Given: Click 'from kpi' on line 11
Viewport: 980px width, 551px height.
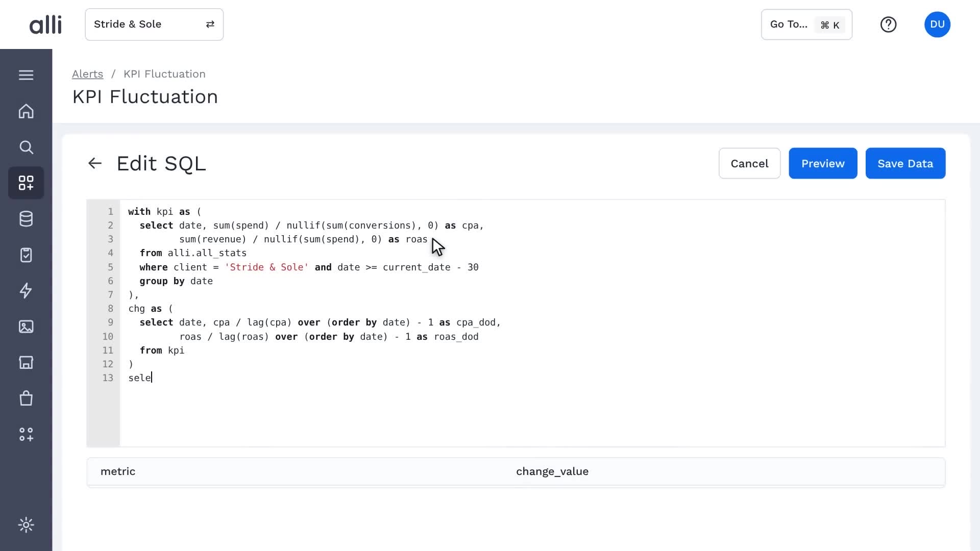Looking at the screenshot, I should tap(162, 350).
